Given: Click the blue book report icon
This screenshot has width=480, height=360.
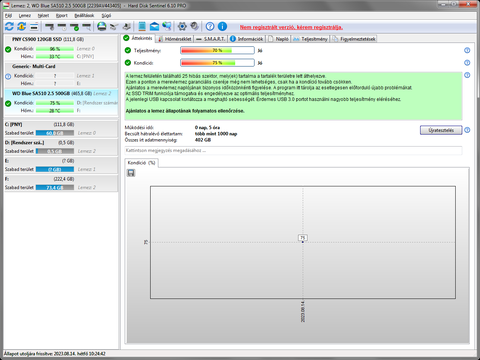Looking at the screenshot, I should 142,26.
